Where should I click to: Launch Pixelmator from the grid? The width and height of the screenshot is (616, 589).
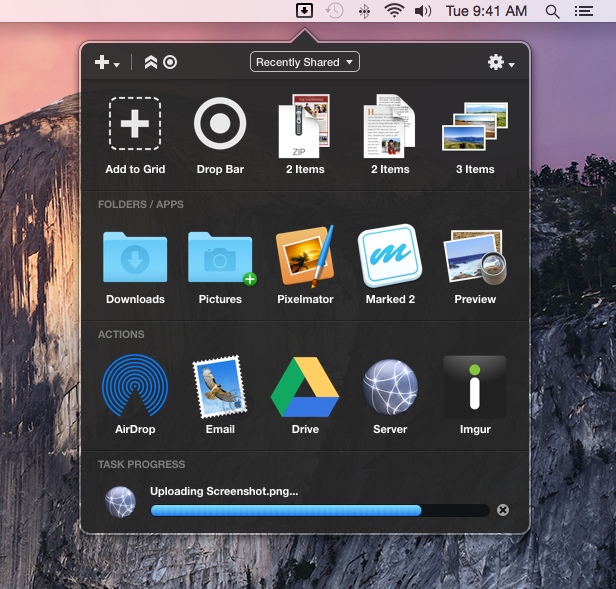[x=305, y=256]
